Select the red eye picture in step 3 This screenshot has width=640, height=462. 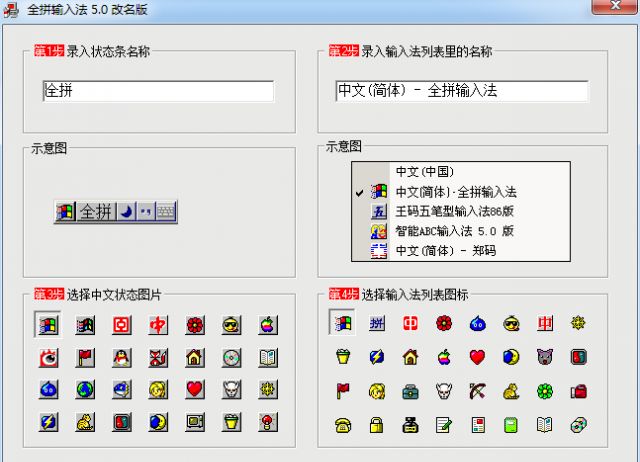(x=48, y=358)
